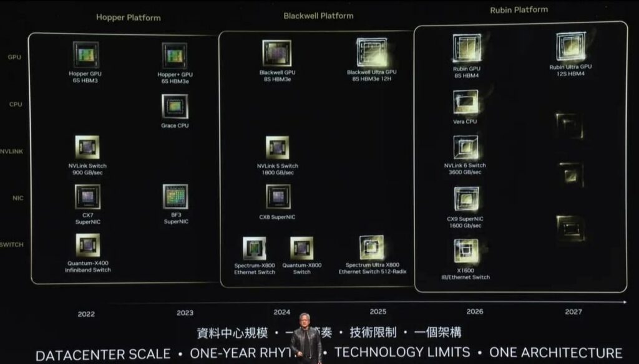Select the Rubin Platform heading

519,10
